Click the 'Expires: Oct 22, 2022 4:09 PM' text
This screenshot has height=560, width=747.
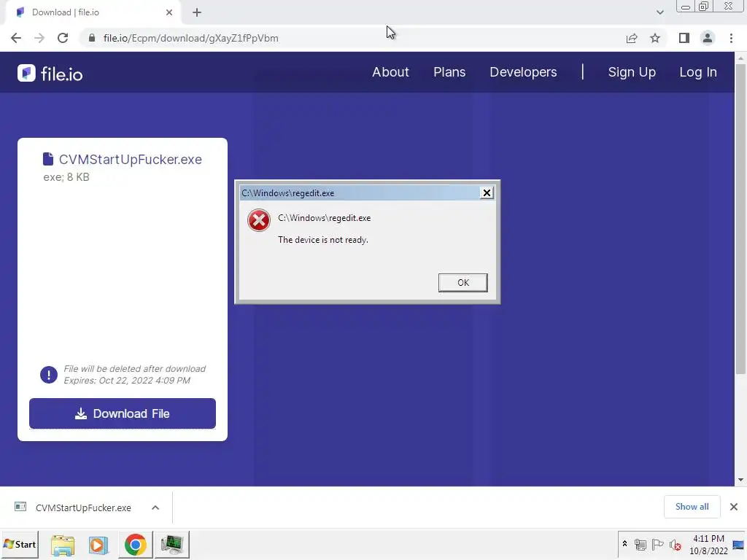(x=127, y=381)
